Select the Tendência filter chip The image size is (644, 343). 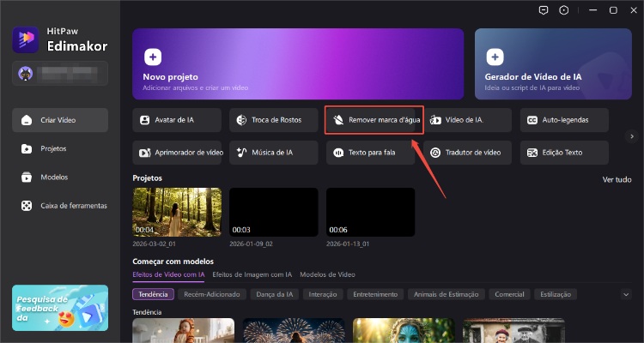tap(153, 294)
